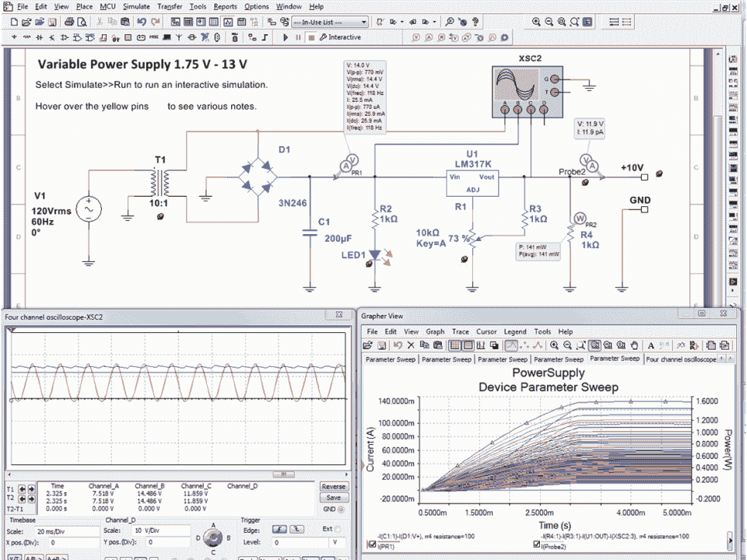
Task: Open the MCU menu
Action: point(107,7)
